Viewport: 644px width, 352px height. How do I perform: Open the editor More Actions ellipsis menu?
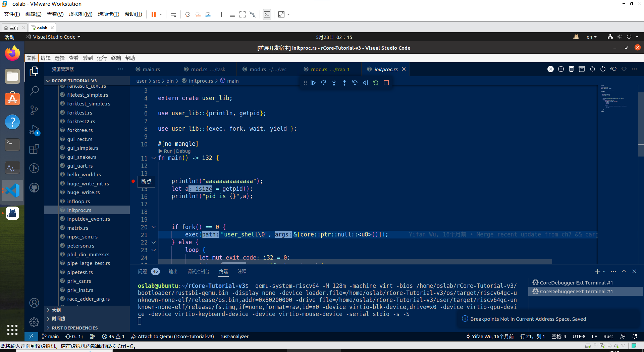pos(634,69)
